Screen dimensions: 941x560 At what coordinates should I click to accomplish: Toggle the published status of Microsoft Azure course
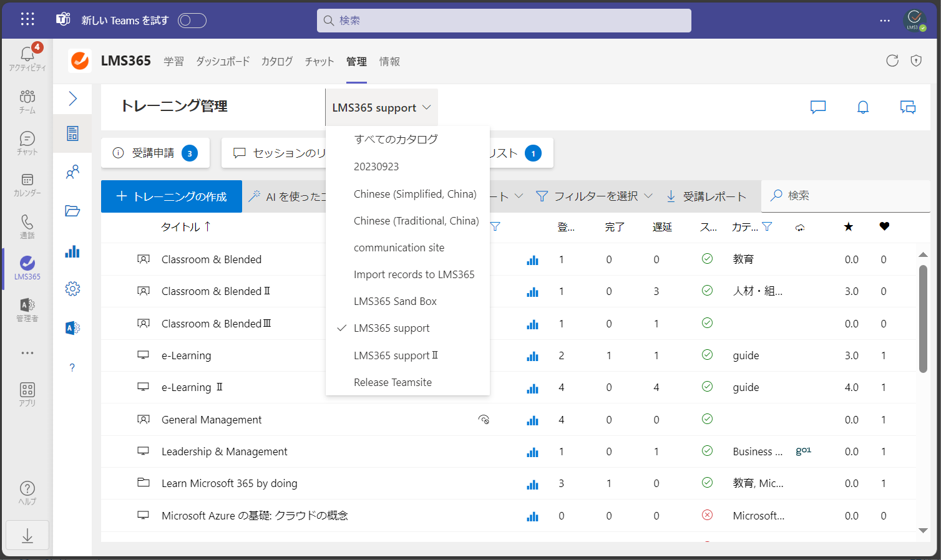tap(707, 515)
